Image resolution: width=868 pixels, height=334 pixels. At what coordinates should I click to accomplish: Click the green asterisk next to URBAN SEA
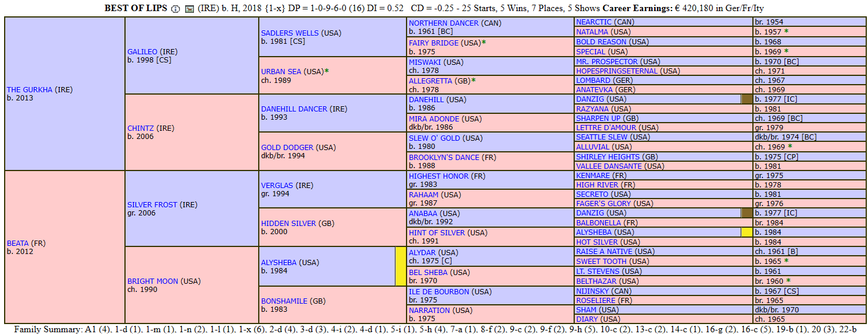pos(327,71)
